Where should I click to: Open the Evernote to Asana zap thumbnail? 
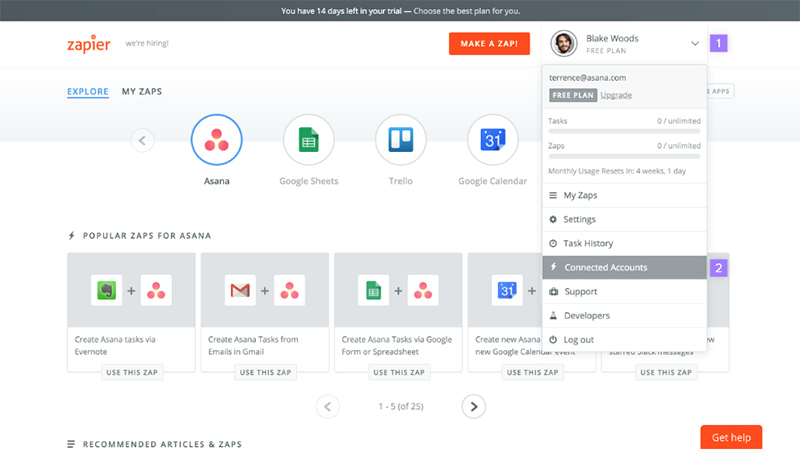click(x=131, y=291)
